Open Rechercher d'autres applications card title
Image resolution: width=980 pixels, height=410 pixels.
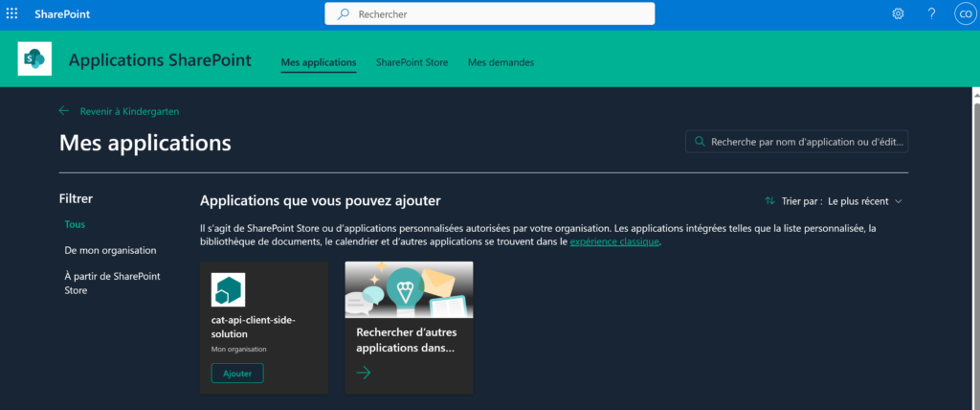(406, 340)
